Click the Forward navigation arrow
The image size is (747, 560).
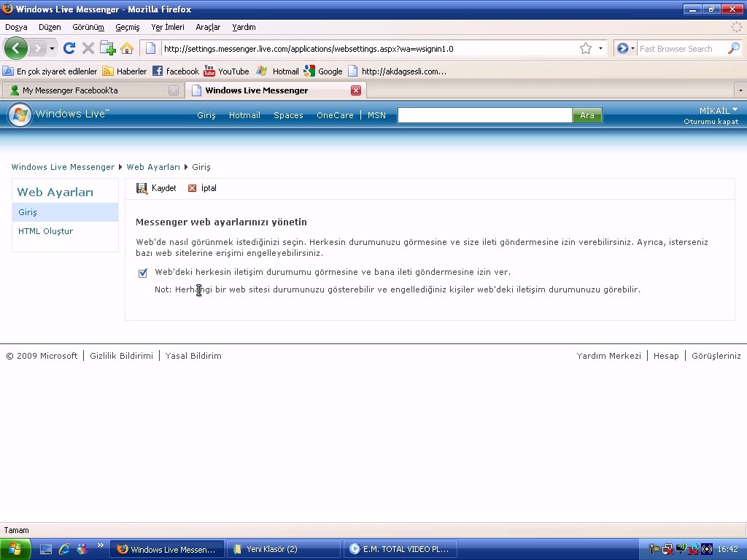pos(37,48)
